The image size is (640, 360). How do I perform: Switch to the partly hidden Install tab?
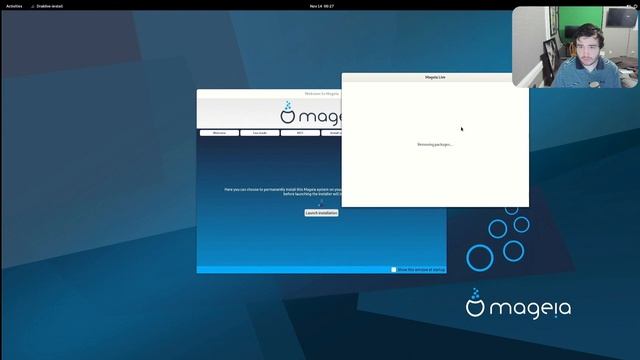tap(331, 133)
